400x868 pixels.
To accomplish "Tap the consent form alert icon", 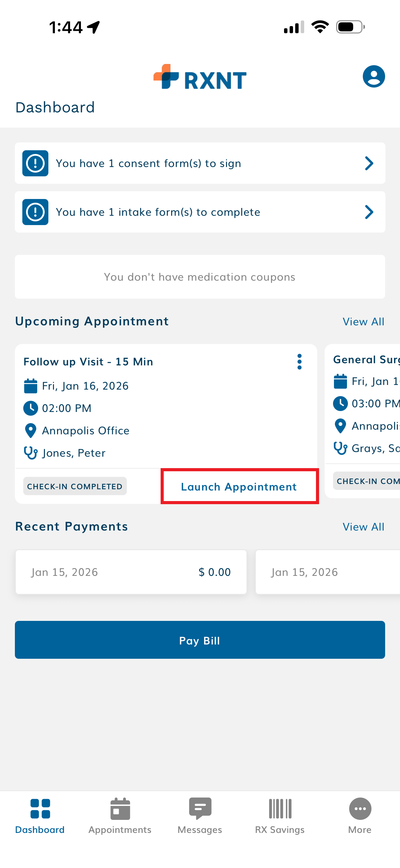I will (35, 163).
